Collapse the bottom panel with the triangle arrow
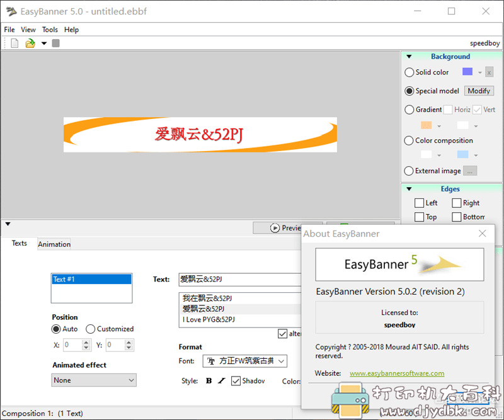This screenshot has height=420, width=504. click(8, 224)
